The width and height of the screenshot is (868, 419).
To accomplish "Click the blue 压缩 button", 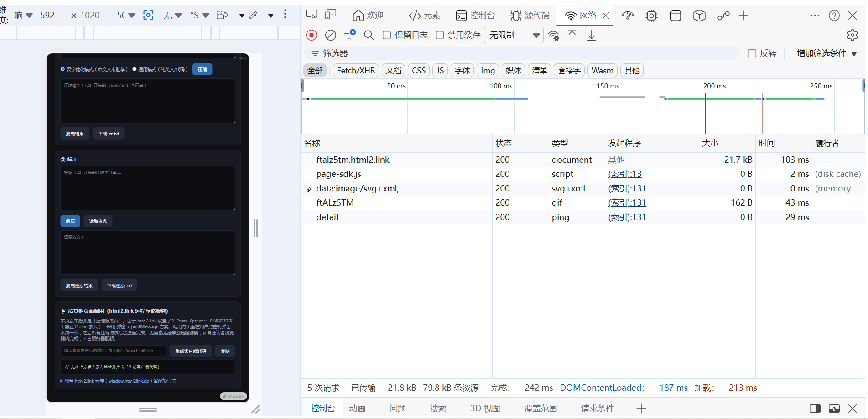I will coord(203,69).
